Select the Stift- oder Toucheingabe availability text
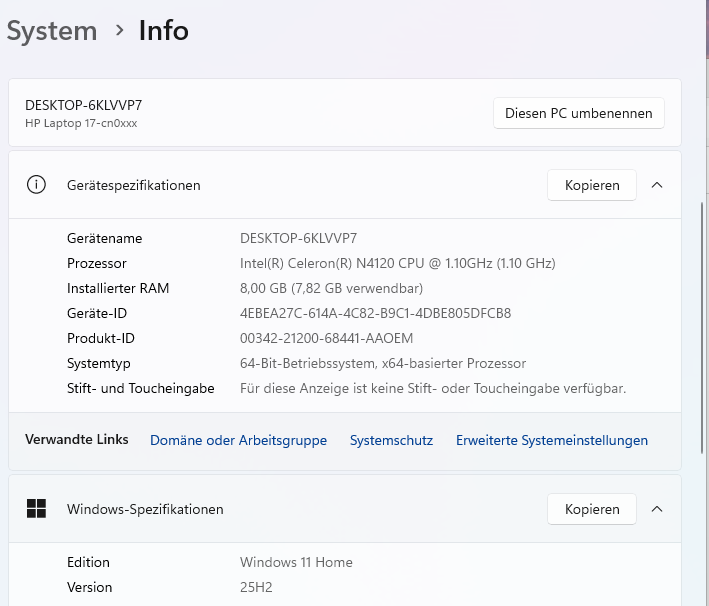 pos(433,388)
